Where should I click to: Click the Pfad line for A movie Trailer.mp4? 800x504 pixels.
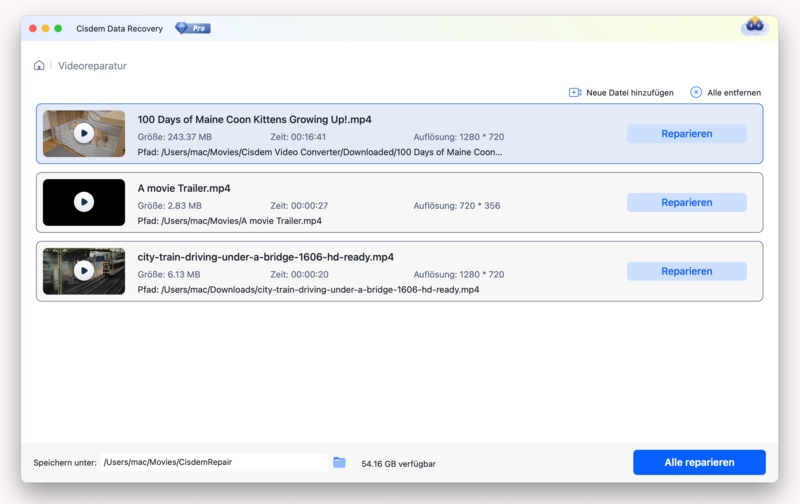point(230,221)
